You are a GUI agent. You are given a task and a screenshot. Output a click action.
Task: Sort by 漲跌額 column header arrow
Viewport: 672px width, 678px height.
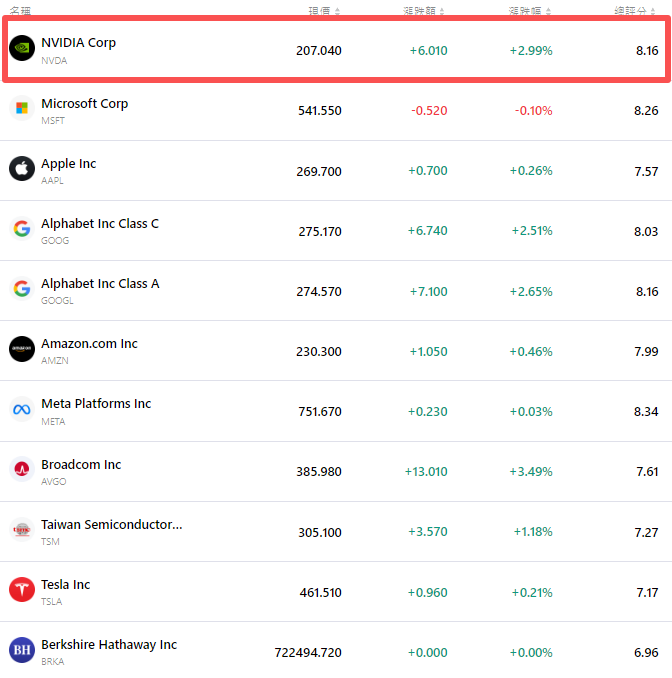point(442,12)
